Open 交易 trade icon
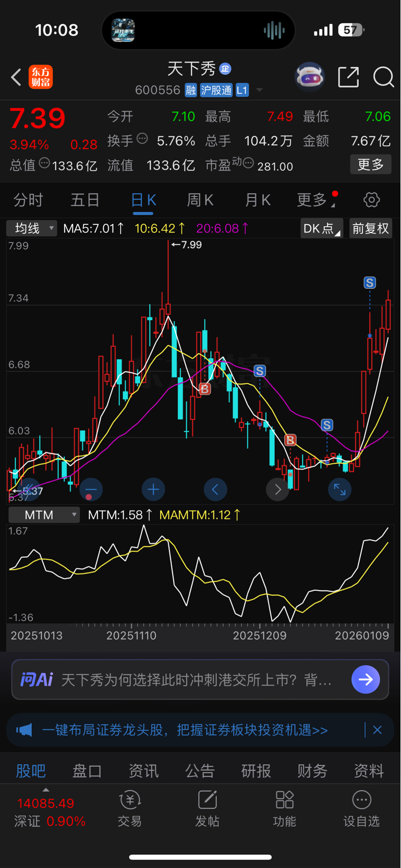The width and height of the screenshot is (401, 868). 130,809
